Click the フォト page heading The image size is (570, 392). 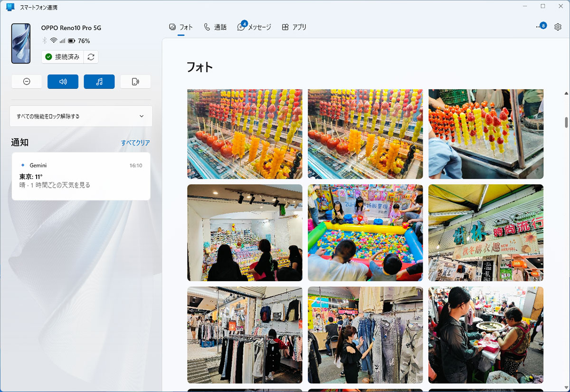tap(199, 67)
